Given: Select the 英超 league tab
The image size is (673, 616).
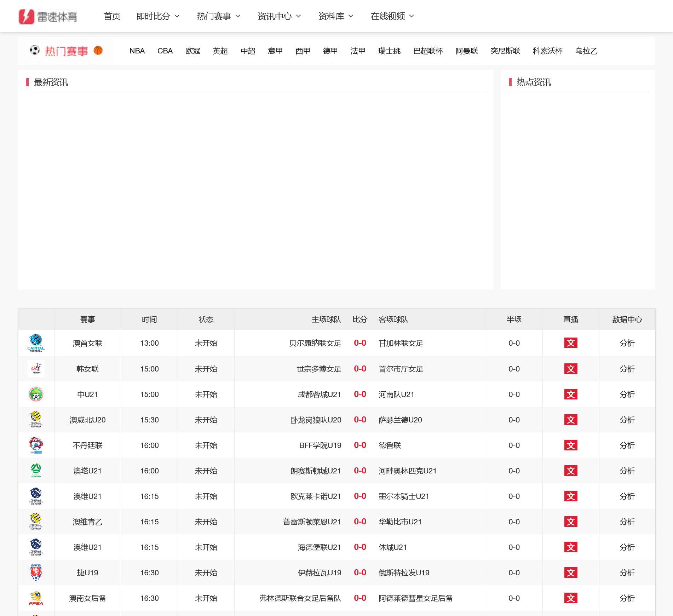Looking at the screenshot, I should [220, 51].
